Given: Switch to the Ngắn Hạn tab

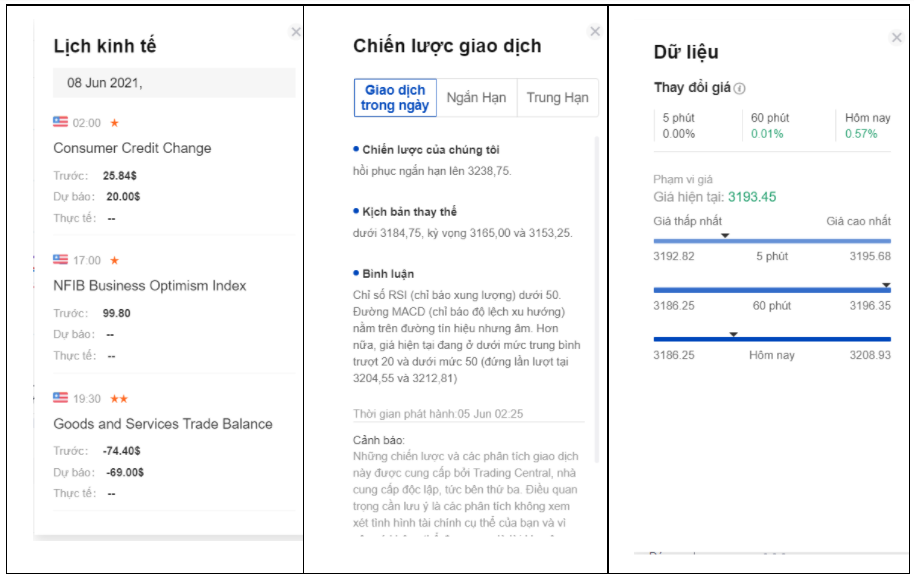Looking at the screenshot, I should tap(476, 98).
